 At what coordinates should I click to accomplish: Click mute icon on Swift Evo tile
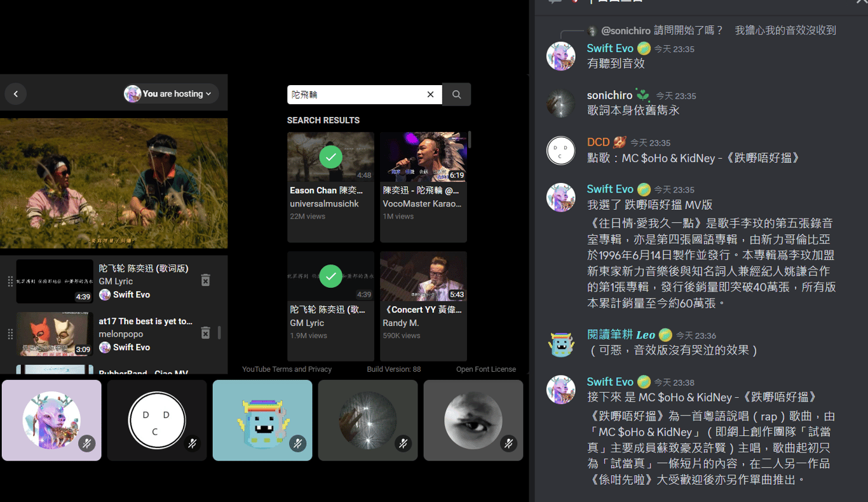click(x=87, y=444)
